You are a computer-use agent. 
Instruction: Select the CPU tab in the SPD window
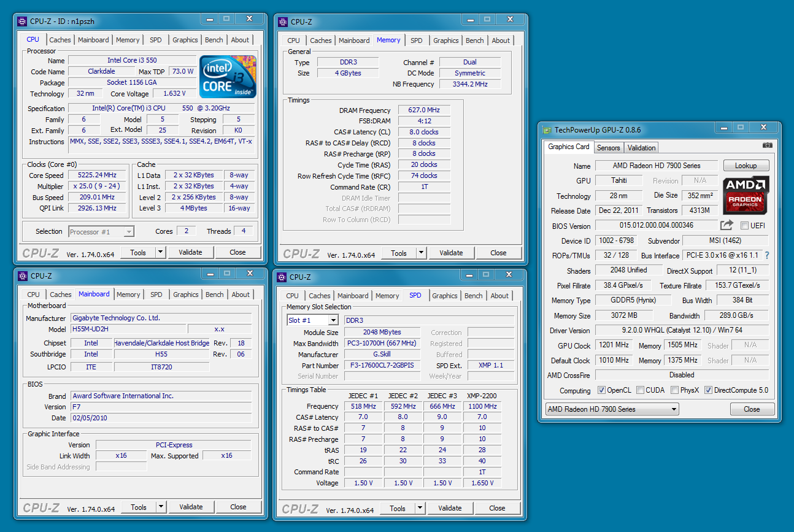[x=293, y=296]
